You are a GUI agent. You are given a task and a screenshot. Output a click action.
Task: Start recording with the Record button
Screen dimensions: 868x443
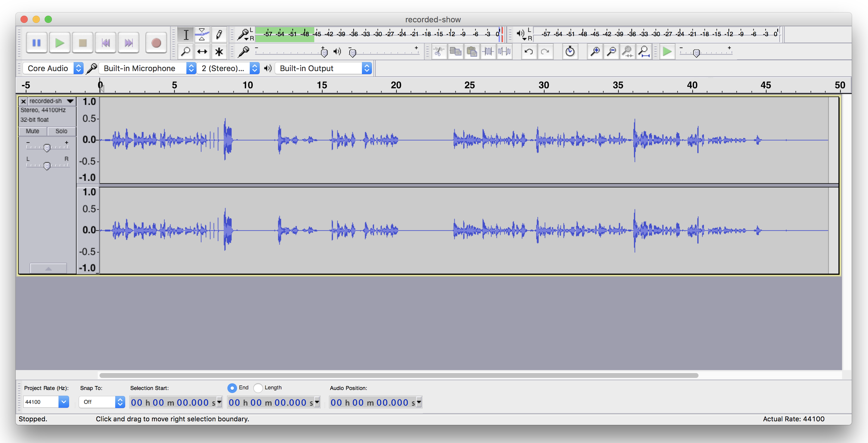156,43
